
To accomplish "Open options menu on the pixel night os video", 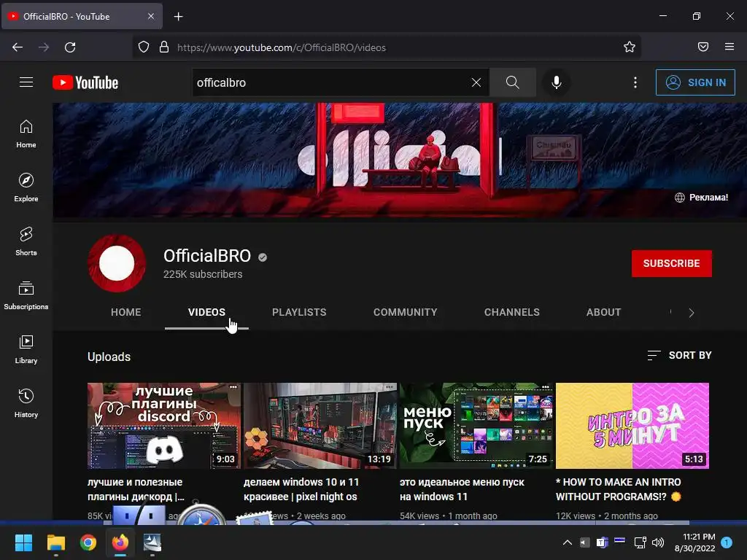I will tap(390, 387).
